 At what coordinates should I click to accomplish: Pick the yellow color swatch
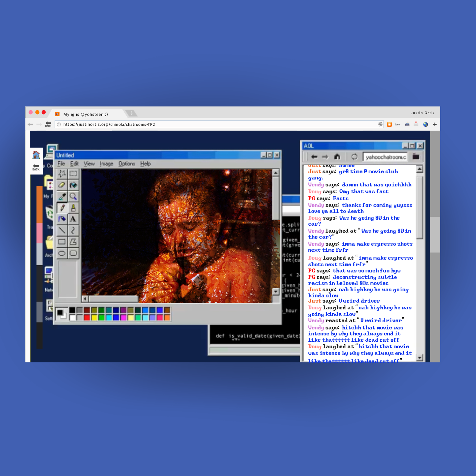94,318
